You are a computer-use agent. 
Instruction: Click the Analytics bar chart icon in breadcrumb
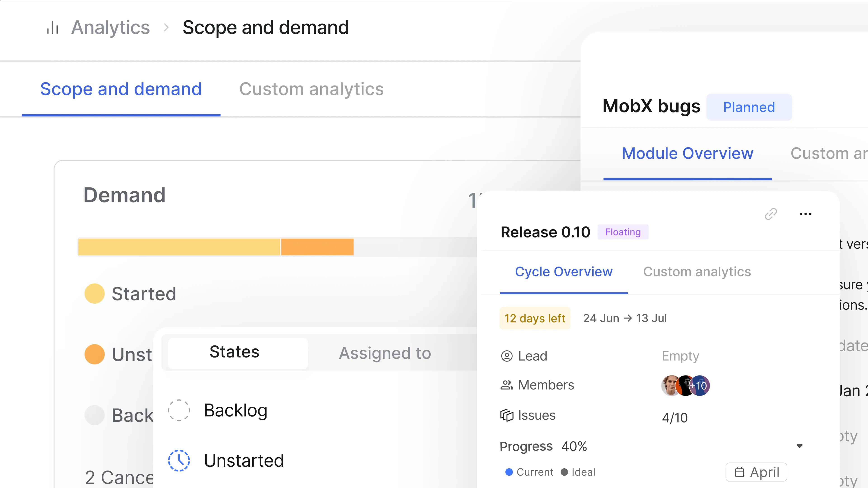point(52,28)
